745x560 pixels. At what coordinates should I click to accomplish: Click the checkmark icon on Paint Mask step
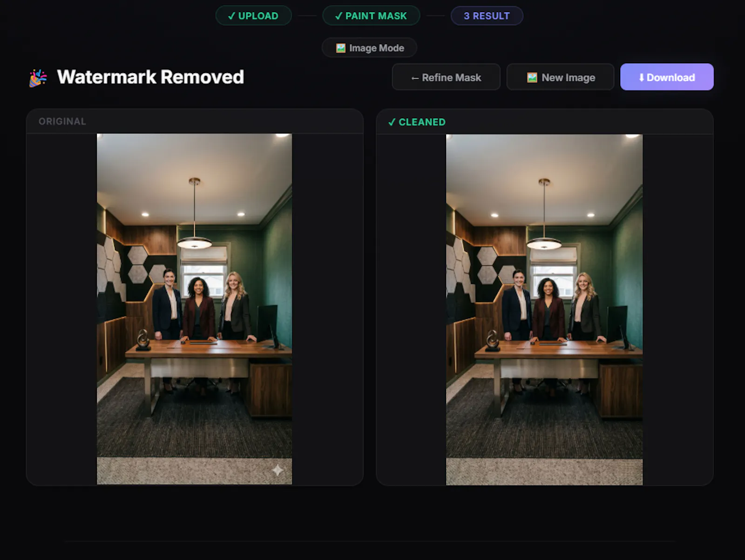[339, 16]
